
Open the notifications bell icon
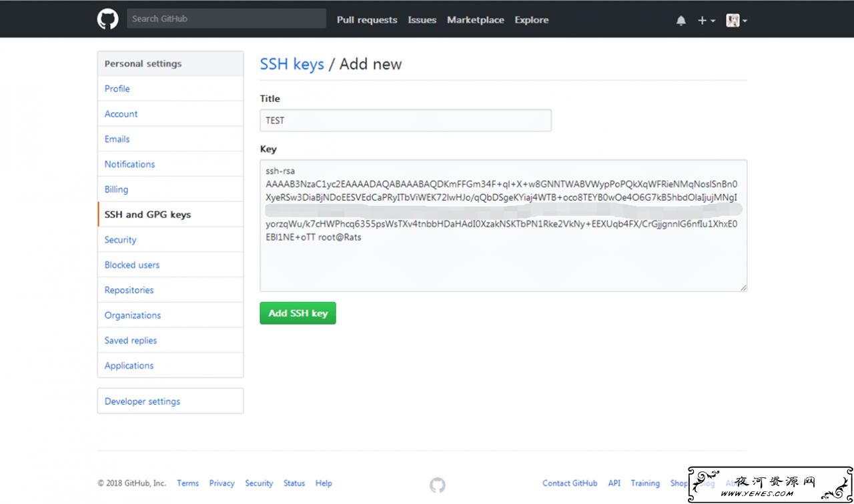click(681, 21)
